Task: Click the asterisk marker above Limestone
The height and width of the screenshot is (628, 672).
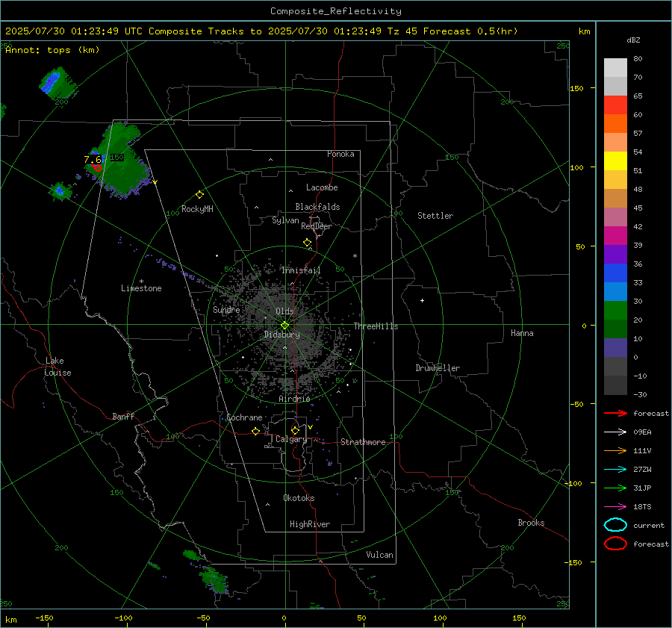Action: click(x=141, y=282)
